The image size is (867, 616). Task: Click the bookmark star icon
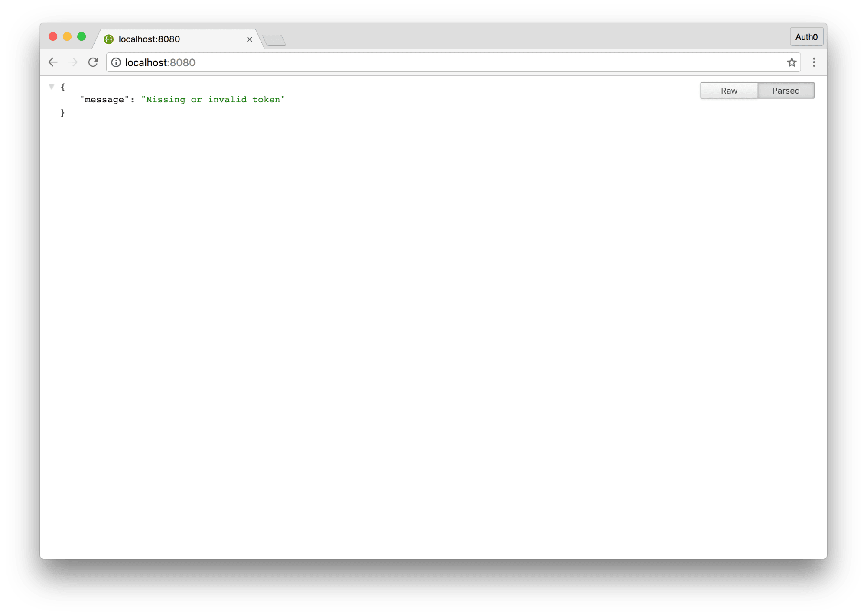click(x=792, y=62)
